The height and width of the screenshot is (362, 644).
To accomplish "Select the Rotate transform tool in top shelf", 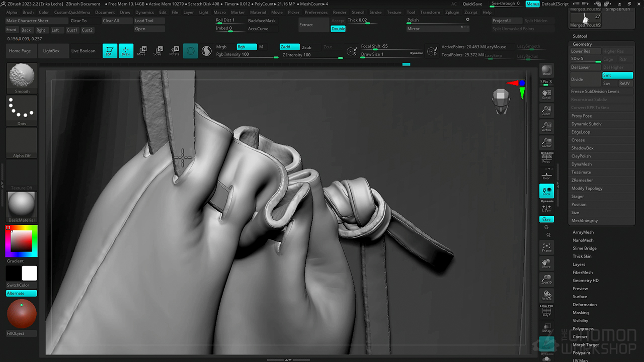I will pos(174,51).
